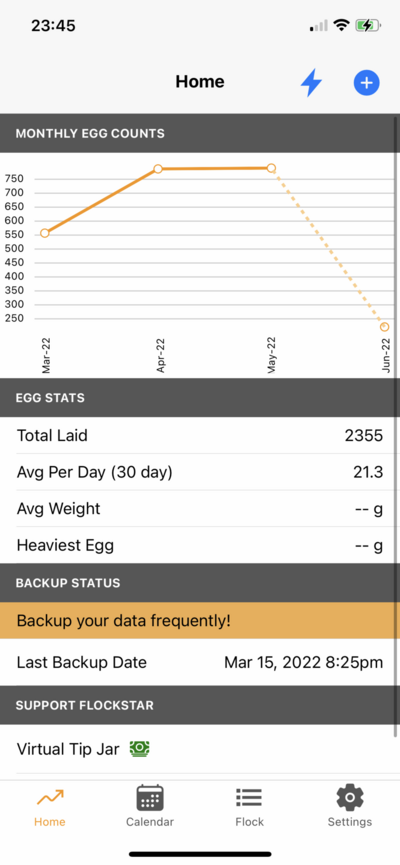The height and width of the screenshot is (865, 400).
Task: Open the Last Backup Date row
Action: (200, 663)
